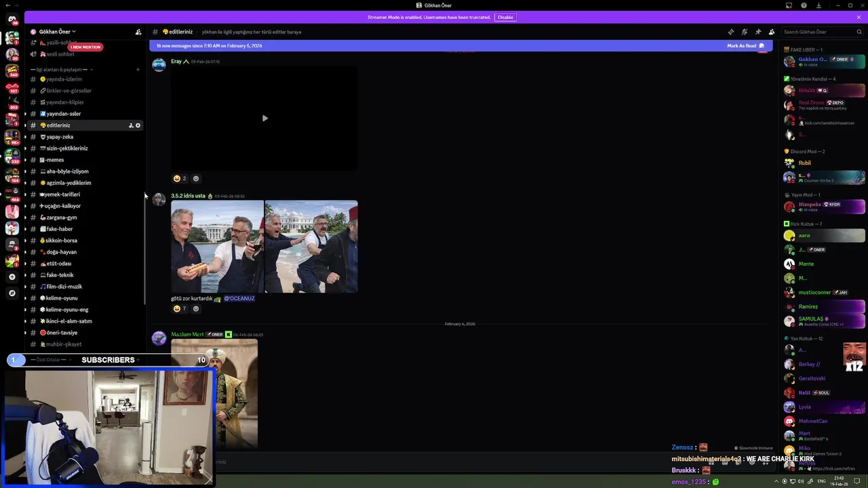Open Eray's avatar profile
This screenshot has height=488, width=868.
159,64
